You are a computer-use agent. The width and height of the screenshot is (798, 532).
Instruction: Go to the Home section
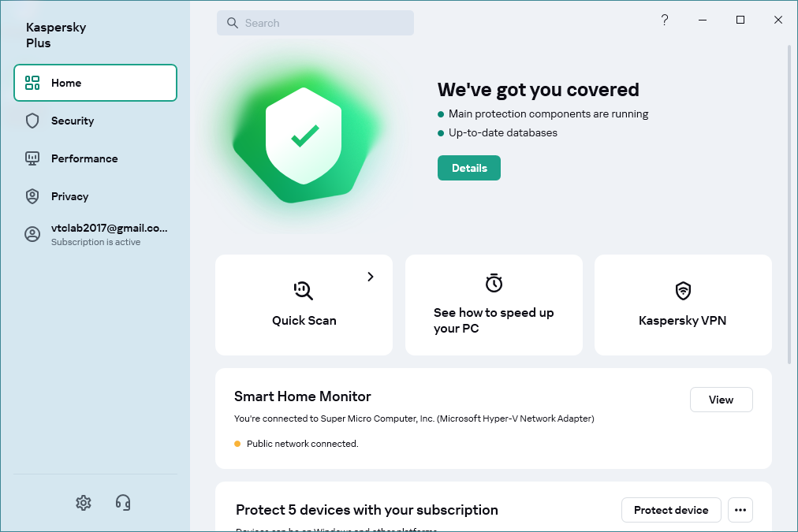click(95, 83)
